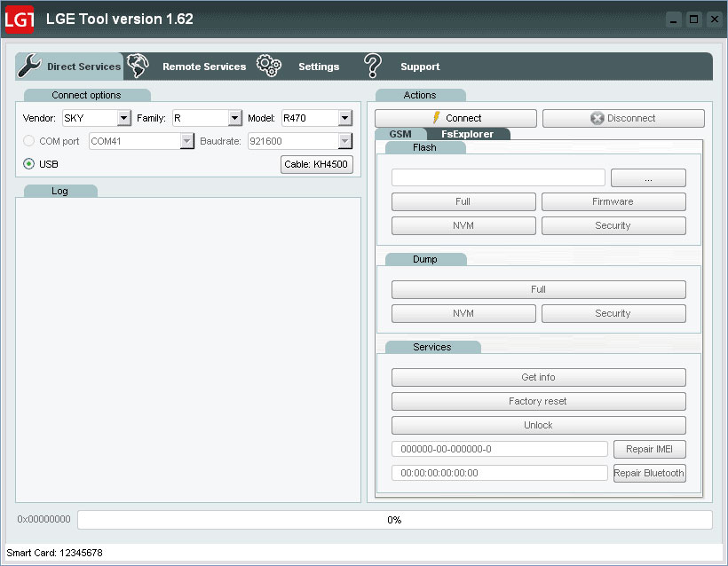Open the Support tab
The width and height of the screenshot is (728, 566).
[401, 67]
